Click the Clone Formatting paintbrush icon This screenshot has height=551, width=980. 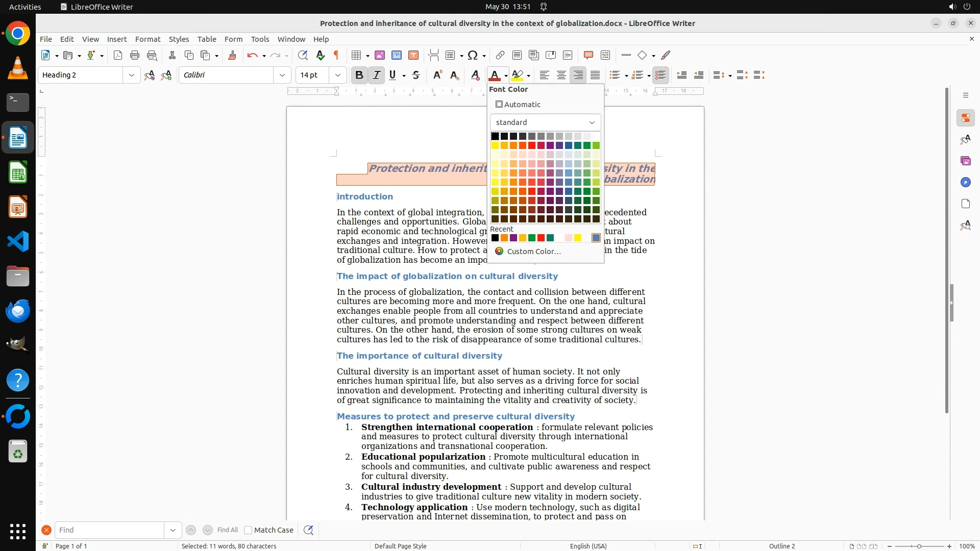(x=232, y=55)
